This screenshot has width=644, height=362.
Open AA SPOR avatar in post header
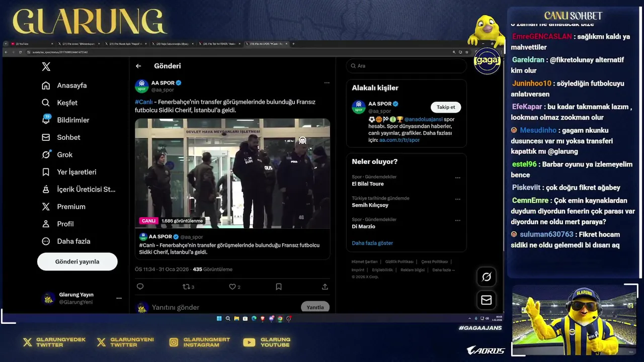(142, 86)
